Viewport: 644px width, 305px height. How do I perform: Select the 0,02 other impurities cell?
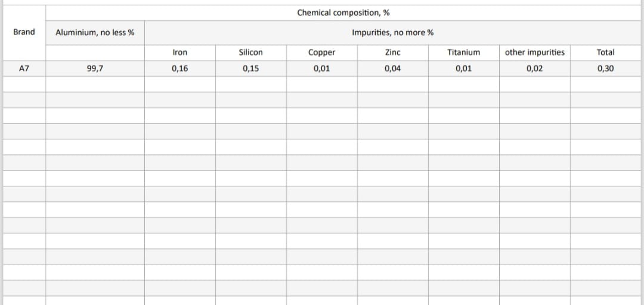coord(535,69)
